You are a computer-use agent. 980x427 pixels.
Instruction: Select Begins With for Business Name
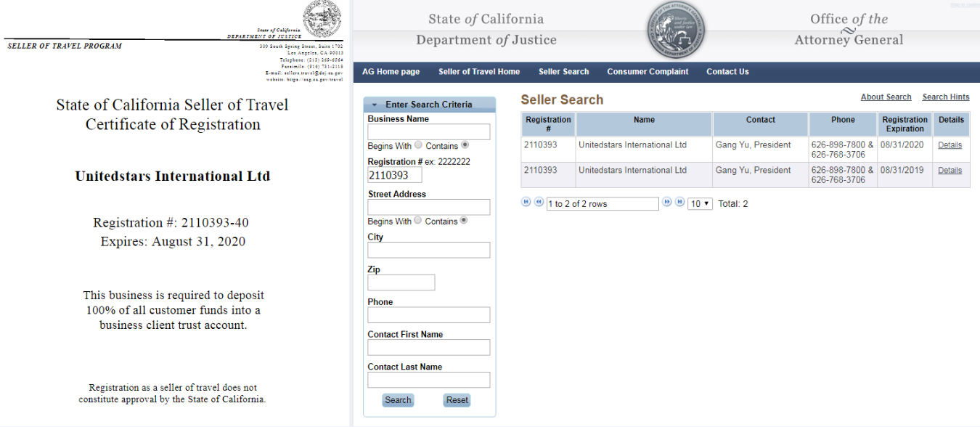418,145
